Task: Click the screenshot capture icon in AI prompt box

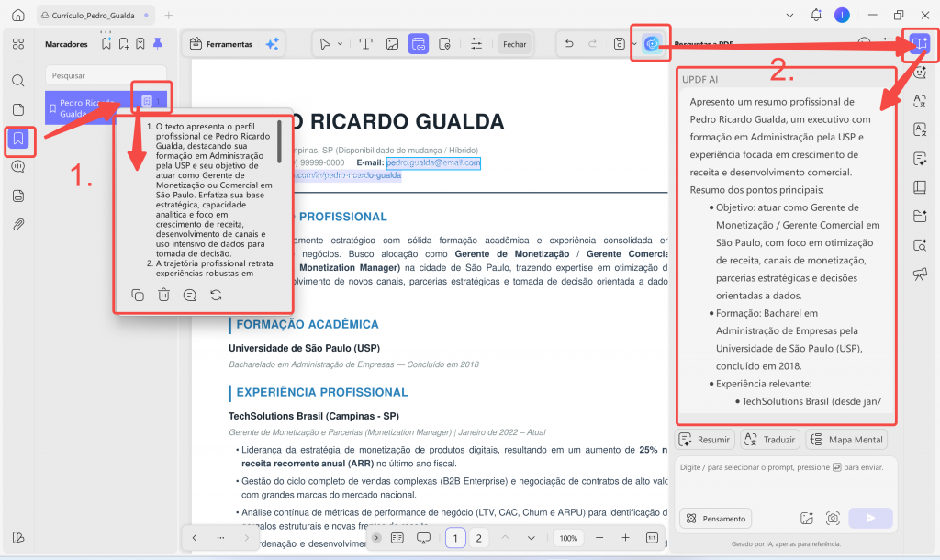Action: tap(833, 518)
